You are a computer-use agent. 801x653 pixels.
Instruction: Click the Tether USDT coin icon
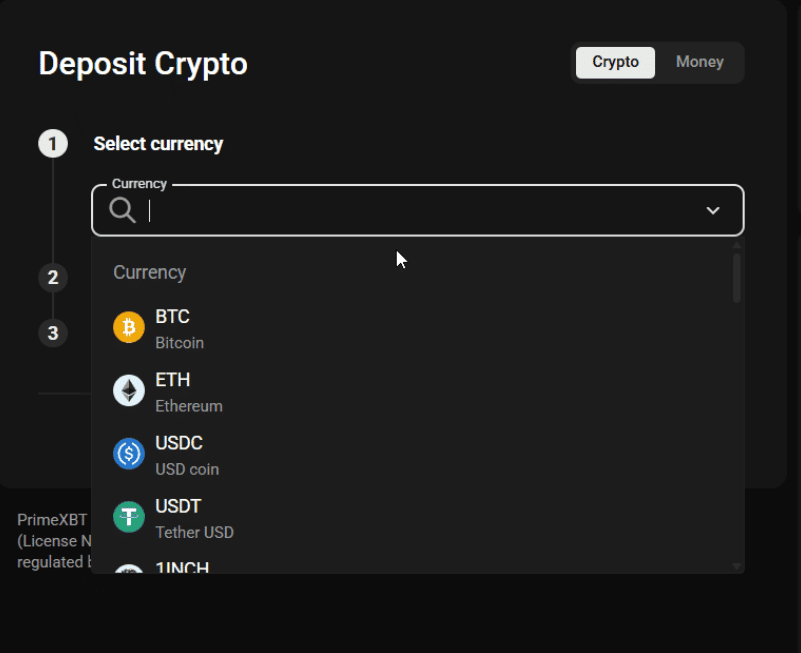[x=128, y=517]
